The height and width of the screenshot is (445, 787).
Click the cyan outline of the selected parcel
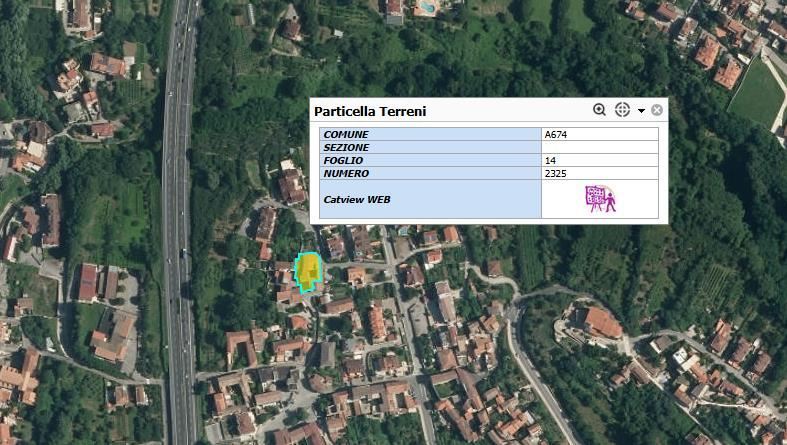pos(298,272)
